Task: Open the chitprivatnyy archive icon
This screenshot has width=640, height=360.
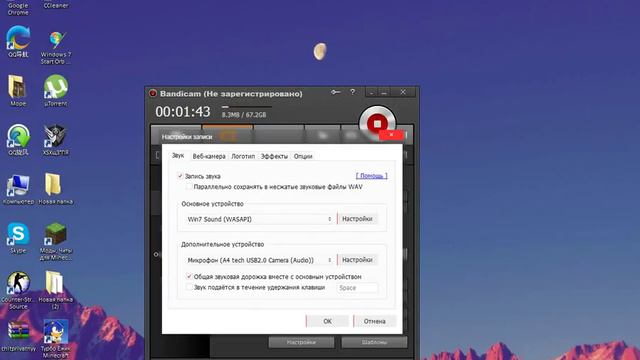Action: pos(18,336)
